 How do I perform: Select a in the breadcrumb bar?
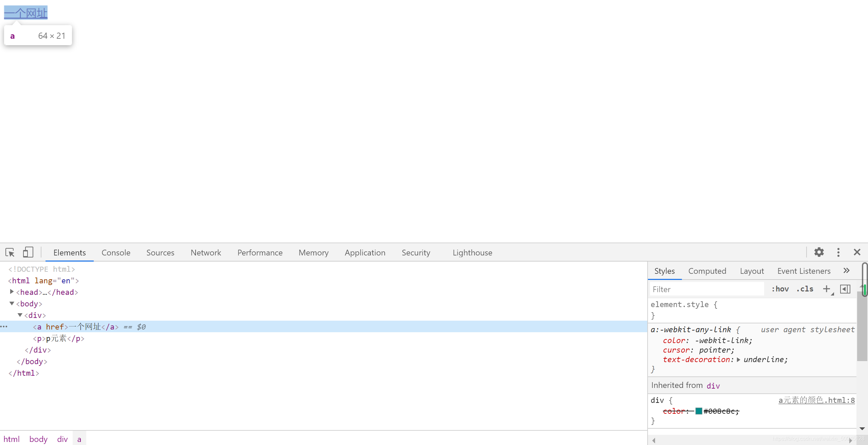point(79,439)
